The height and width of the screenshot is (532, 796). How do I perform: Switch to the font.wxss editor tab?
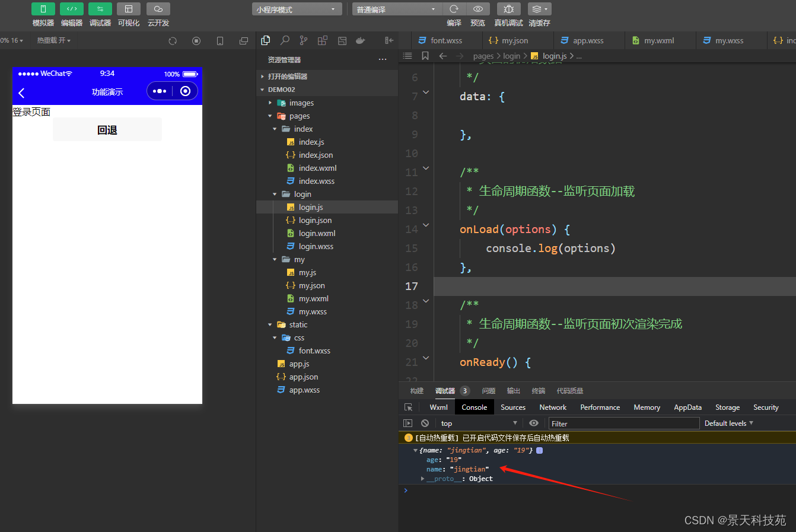(447, 40)
